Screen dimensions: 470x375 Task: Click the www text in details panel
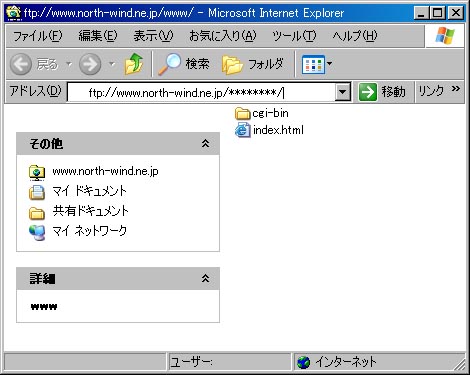click(x=44, y=306)
